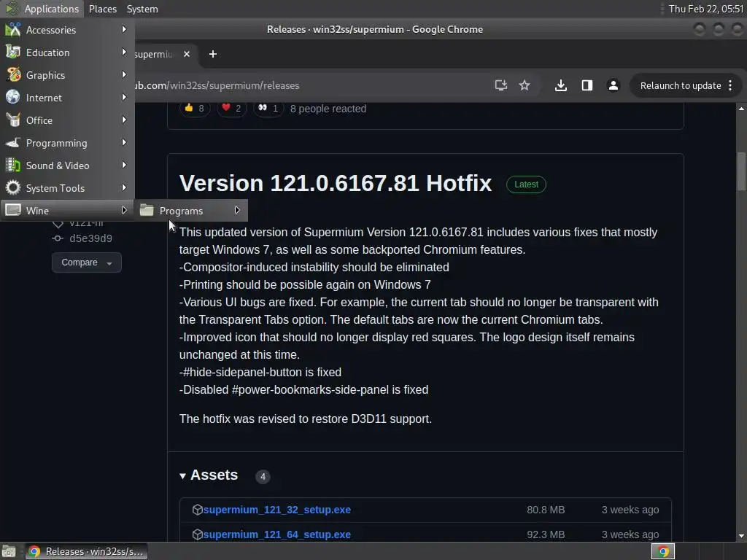Open the Sound & Video category

point(67,166)
